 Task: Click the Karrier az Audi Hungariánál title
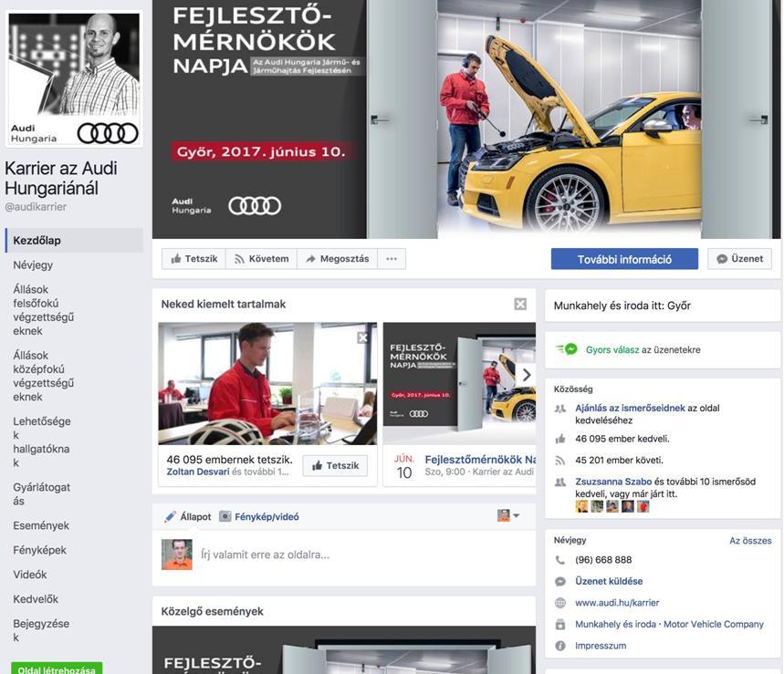coord(61,178)
